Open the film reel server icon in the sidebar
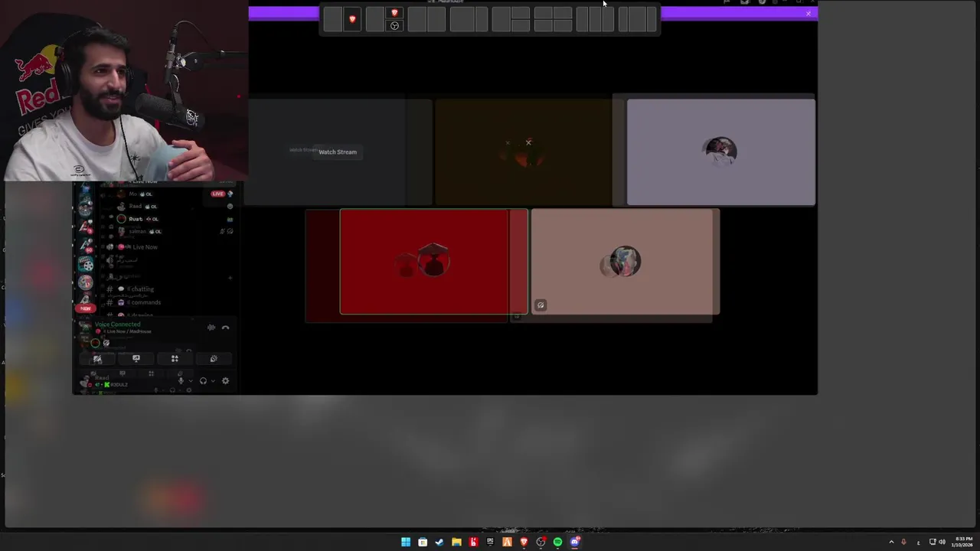This screenshot has width=980, height=551. [86, 265]
